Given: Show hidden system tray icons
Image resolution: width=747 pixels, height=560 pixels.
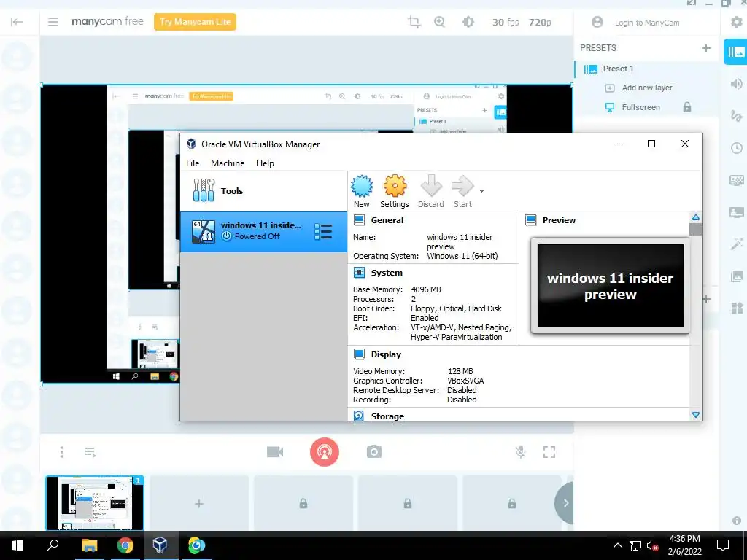Looking at the screenshot, I should tap(617, 545).
